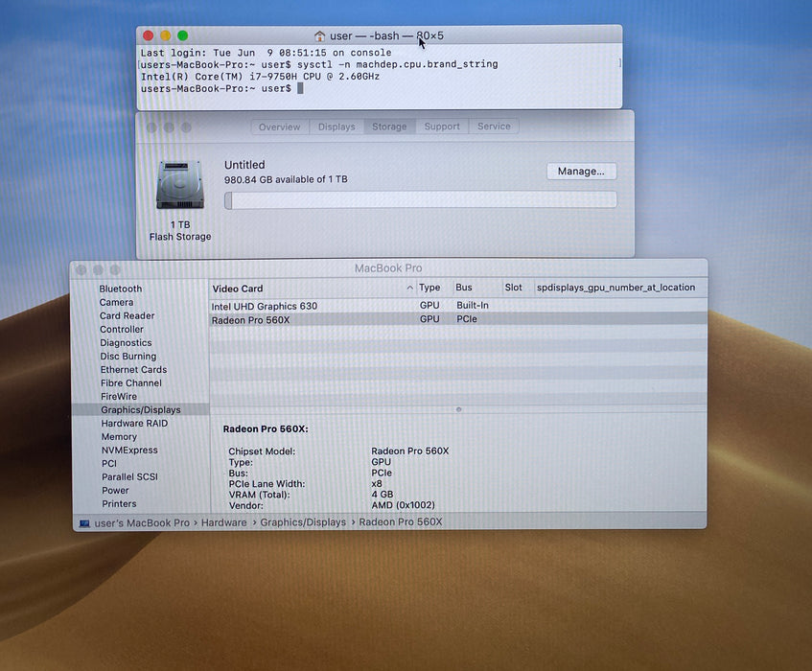The image size is (812, 671).
Task: Click the VRAM (Total) value 4 GB
Action: click(x=383, y=495)
